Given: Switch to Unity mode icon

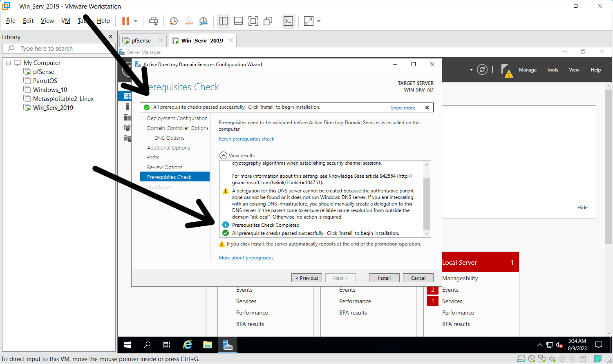Looking at the screenshot, I should click(x=268, y=21).
